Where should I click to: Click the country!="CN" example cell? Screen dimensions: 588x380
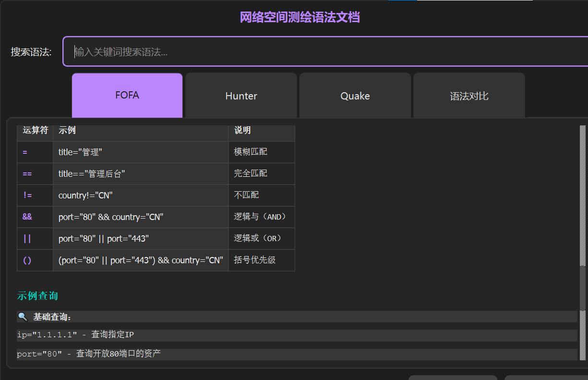[85, 196]
